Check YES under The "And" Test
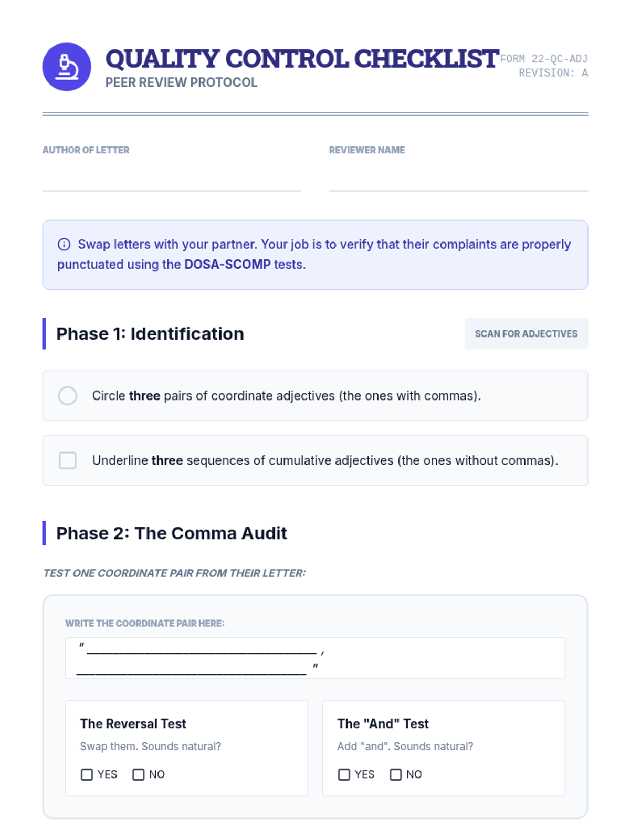Viewport: 630px width, 840px height. (x=344, y=774)
